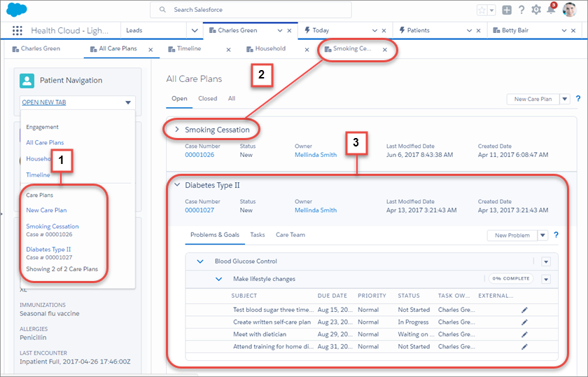Edit the Attend training for home task
588x377 pixels.
(x=524, y=347)
